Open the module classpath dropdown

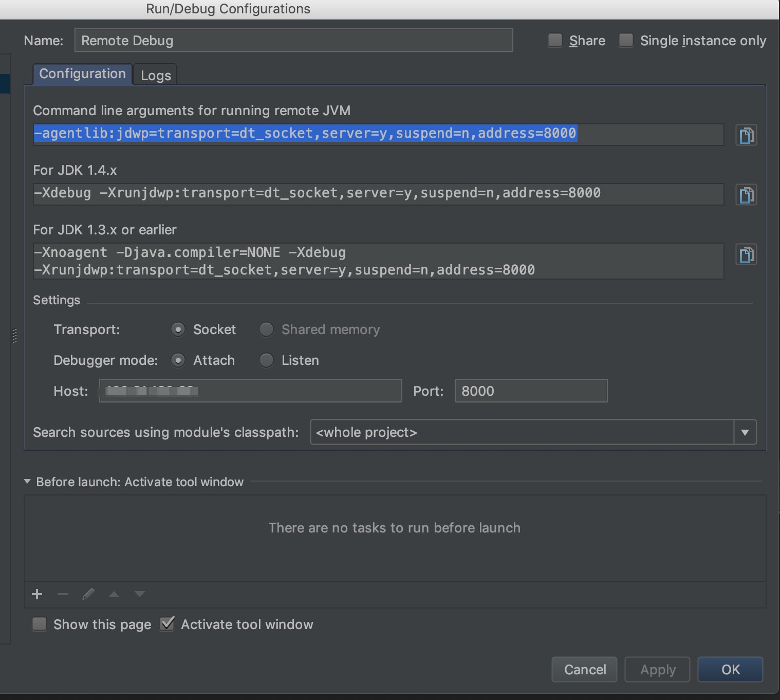click(x=745, y=432)
